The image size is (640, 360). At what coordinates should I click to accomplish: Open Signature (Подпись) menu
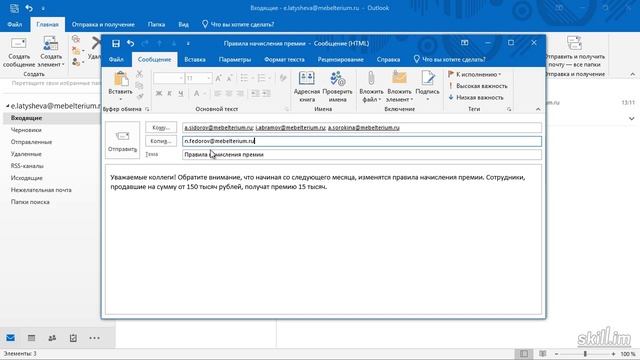[x=427, y=87]
